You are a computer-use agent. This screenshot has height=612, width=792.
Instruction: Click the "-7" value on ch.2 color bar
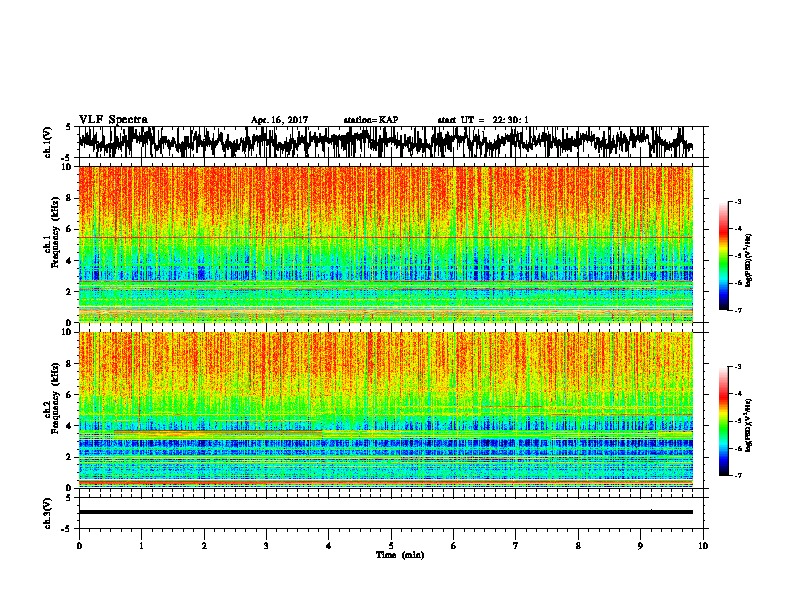coord(737,475)
